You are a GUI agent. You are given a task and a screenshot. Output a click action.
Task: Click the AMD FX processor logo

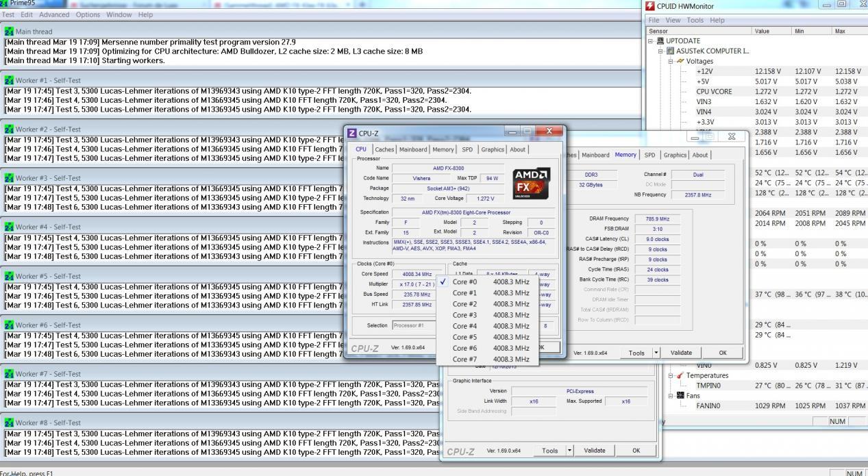click(531, 183)
